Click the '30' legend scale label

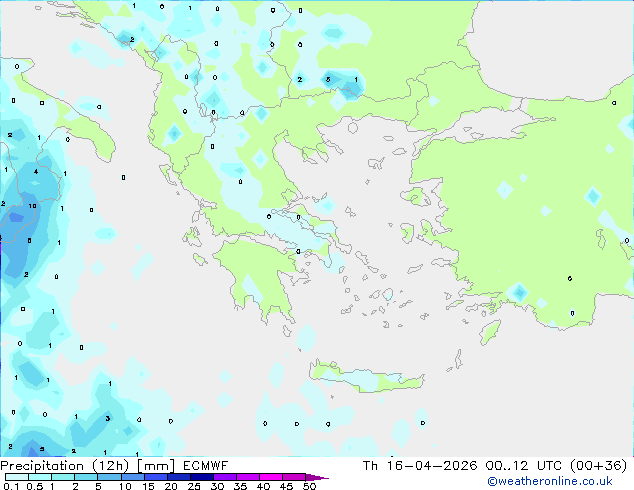(x=217, y=486)
